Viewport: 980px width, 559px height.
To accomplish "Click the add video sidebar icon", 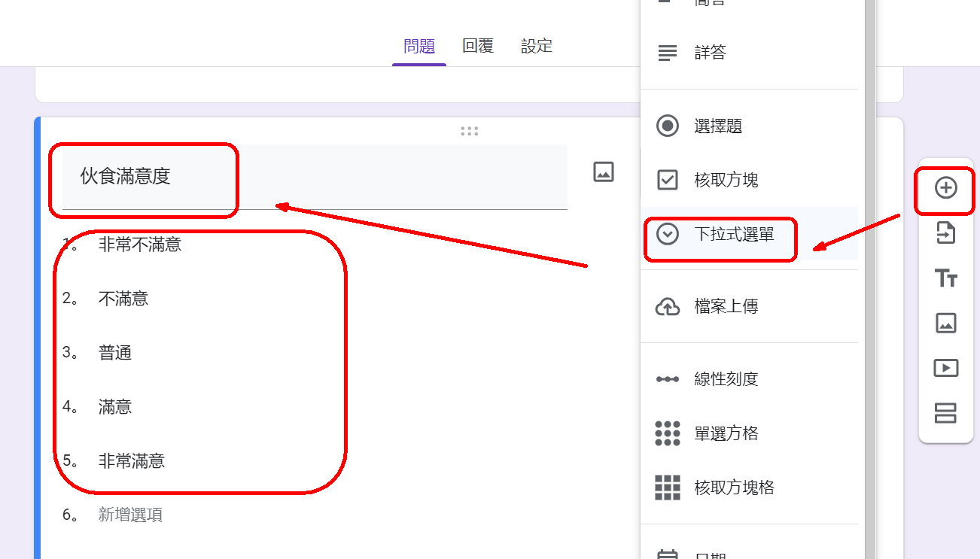I will coord(945,368).
